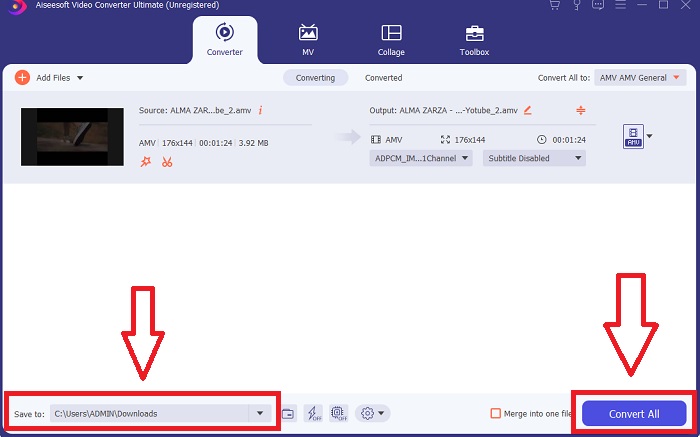
Task: Open the Toolbox tab
Action: point(474,40)
